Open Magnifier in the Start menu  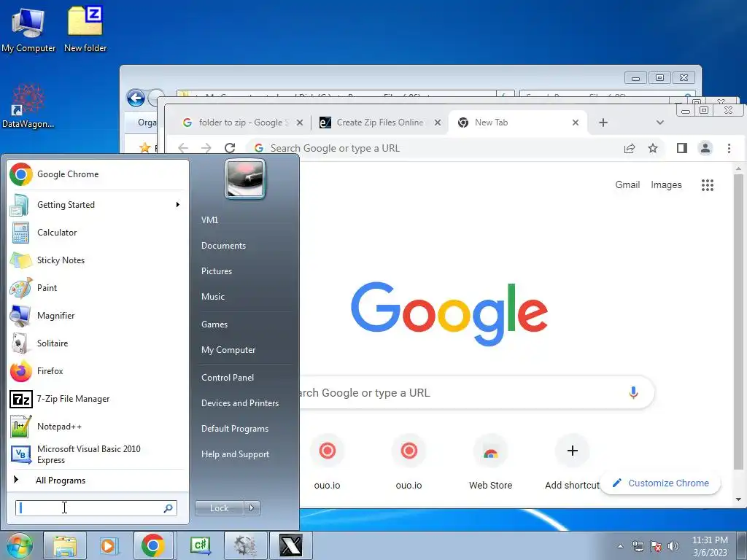point(98,315)
